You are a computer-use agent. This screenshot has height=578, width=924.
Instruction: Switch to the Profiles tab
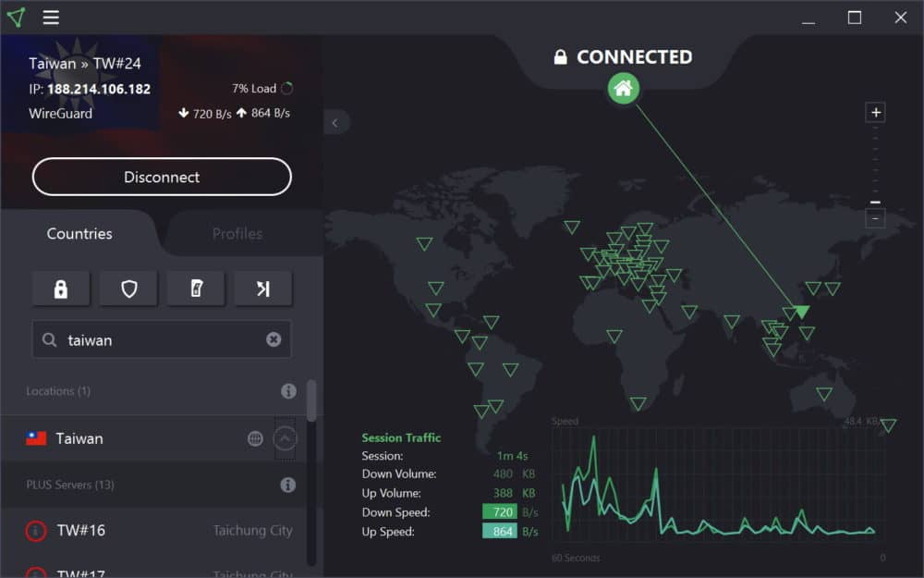(237, 234)
